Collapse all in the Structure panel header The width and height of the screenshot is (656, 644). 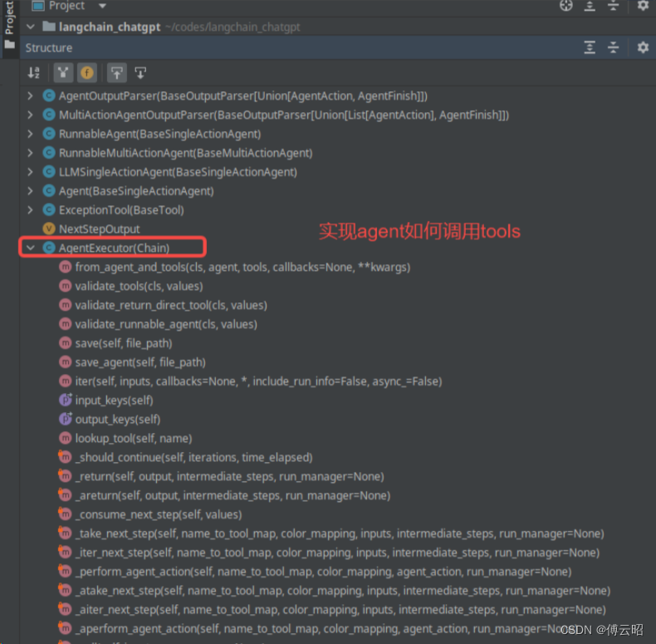(x=613, y=47)
